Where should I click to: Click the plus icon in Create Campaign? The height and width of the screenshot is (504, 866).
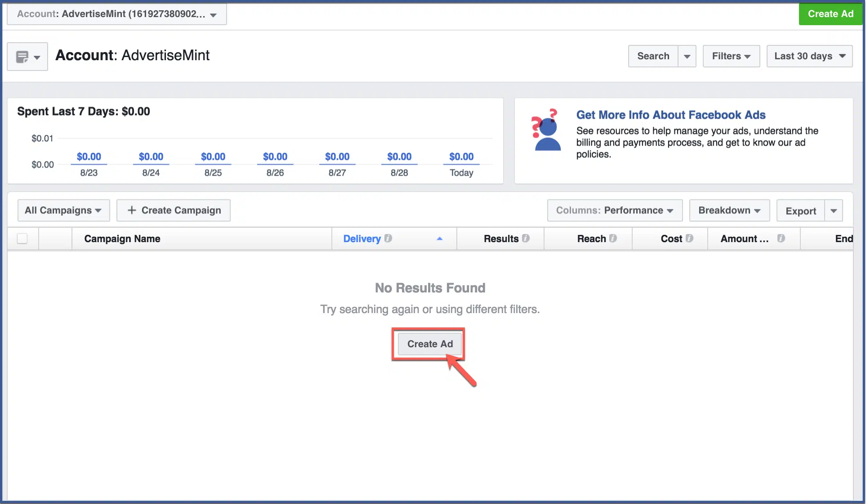click(x=132, y=210)
